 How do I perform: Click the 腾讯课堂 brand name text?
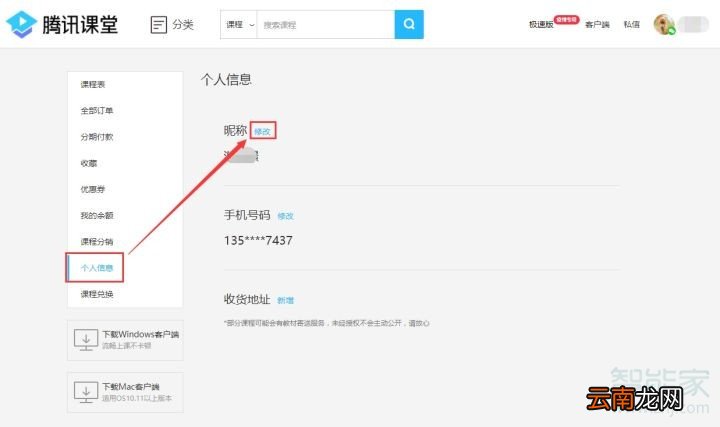[80, 24]
